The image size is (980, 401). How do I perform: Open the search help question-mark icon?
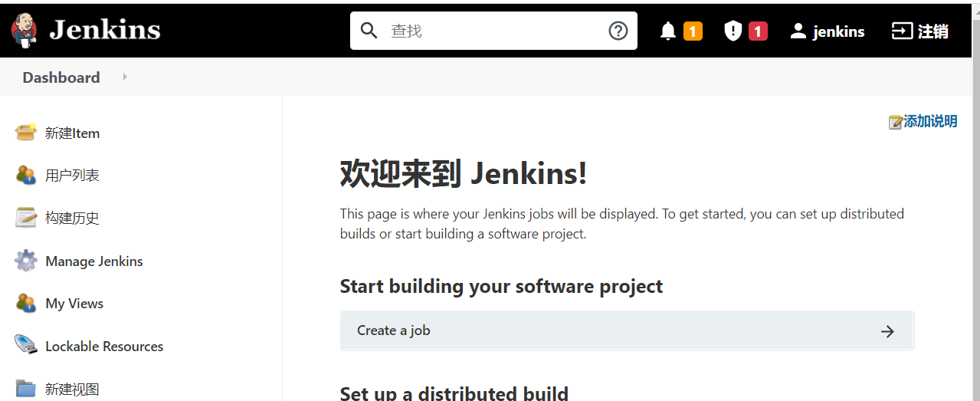coord(618,31)
